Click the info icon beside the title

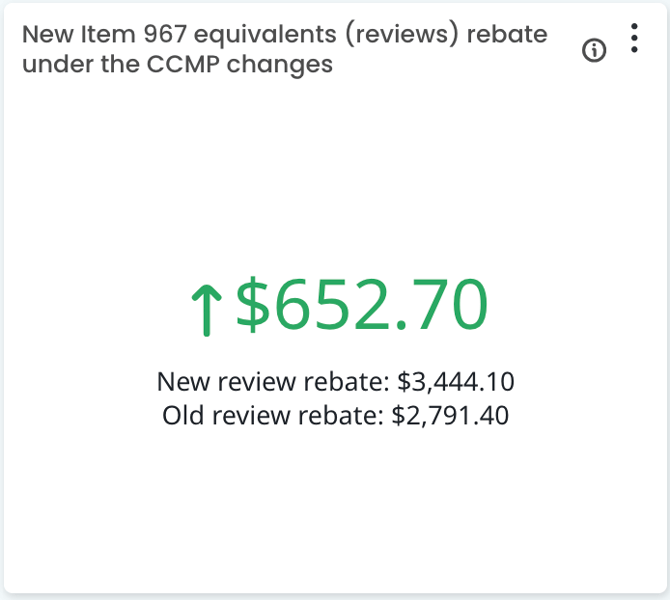click(594, 51)
